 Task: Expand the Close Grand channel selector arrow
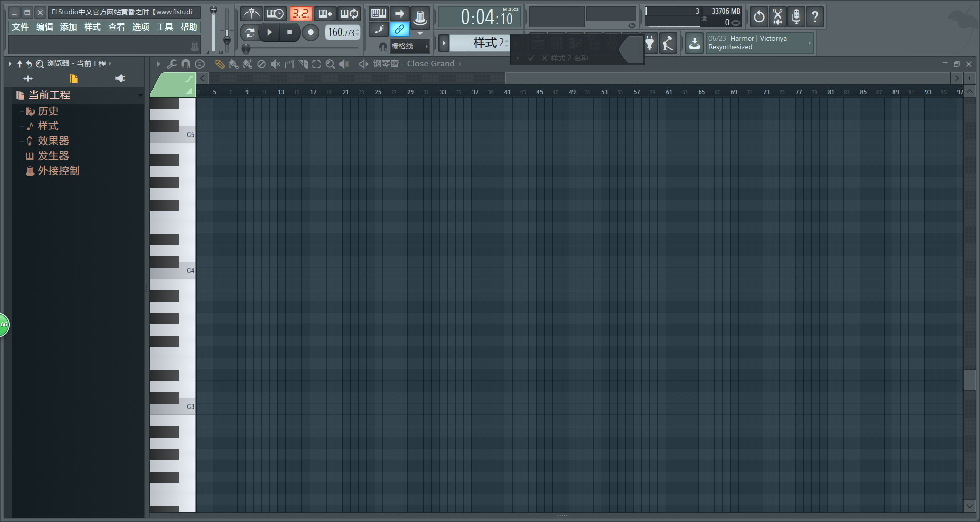point(460,64)
